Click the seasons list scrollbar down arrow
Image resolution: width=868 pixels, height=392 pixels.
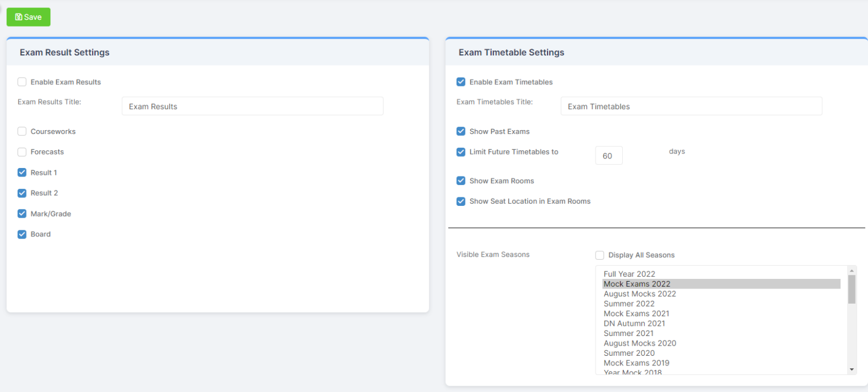pyautogui.click(x=853, y=369)
